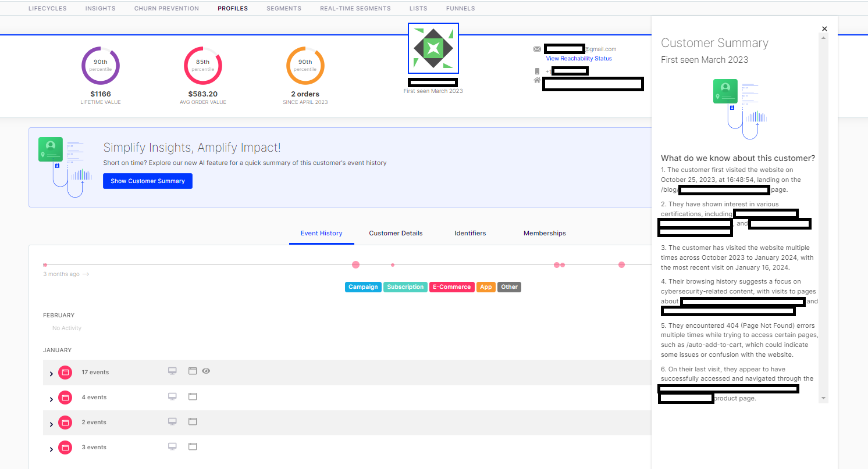This screenshot has height=469, width=868.
Task: Expand the 17 events row
Action: click(x=51, y=374)
